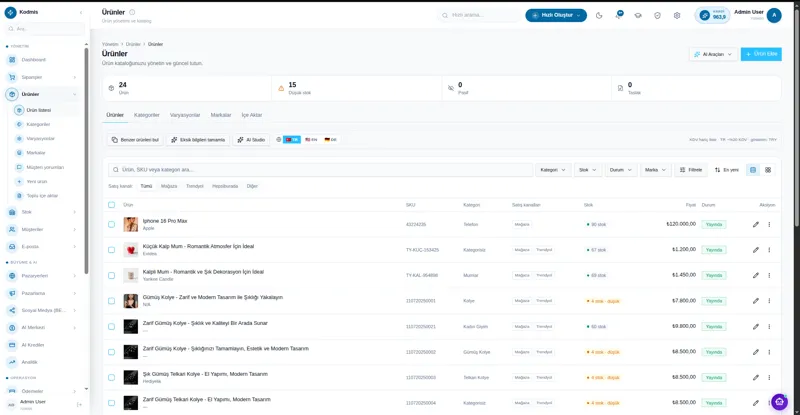Image resolution: width=800 pixels, height=415 pixels.
Task: Click the Siparişler cart icon in sidebar
Action: tap(12, 77)
